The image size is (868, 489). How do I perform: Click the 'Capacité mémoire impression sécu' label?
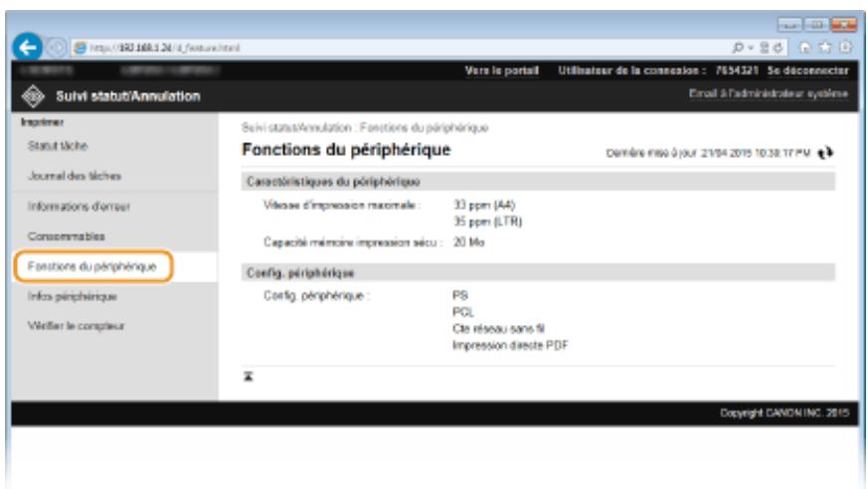(x=353, y=243)
